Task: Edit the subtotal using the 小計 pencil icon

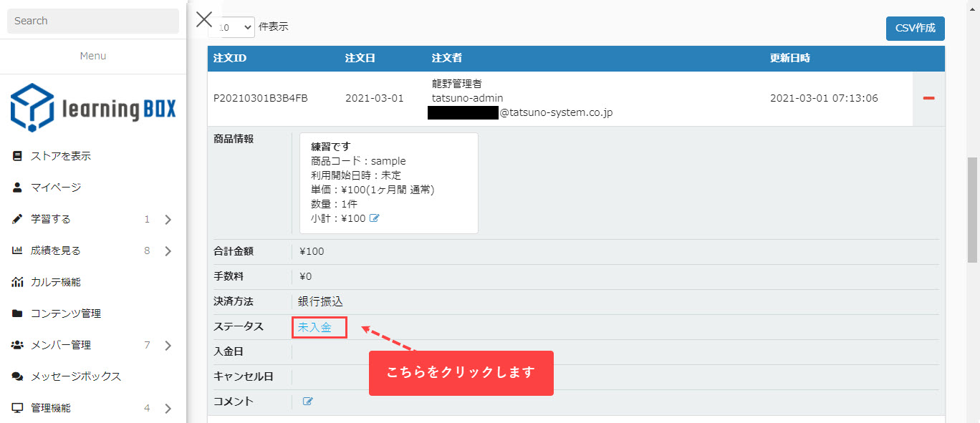Action: [374, 218]
